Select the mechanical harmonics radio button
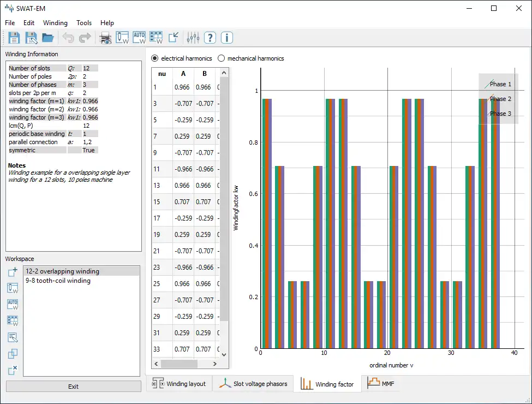The width and height of the screenshot is (532, 404). click(222, 58)
